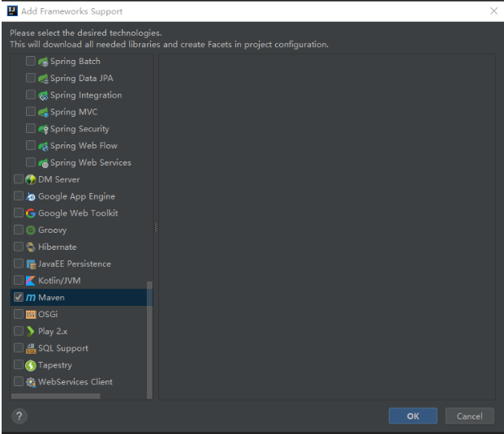Open help with the question mark button
The image size is (504, 434).
[19, 416]
